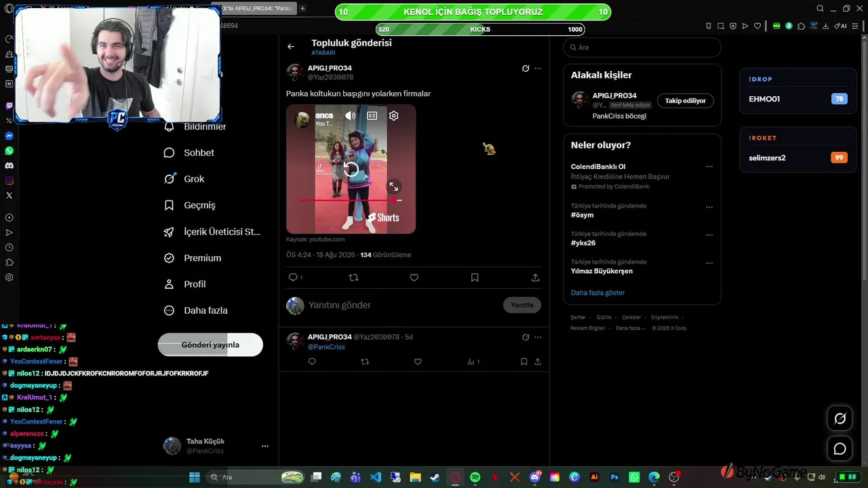868x488 pixels.
Task: Open the #ösym trending topic
Action: (582, 215)
